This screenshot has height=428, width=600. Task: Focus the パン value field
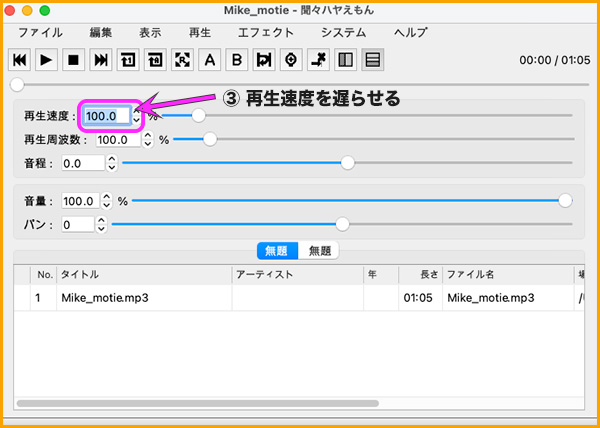(x=78, y=225)
